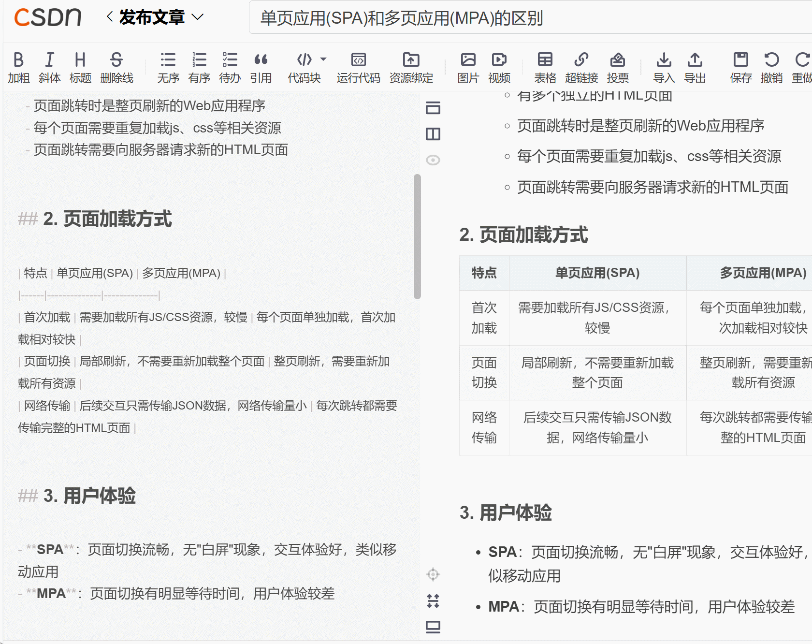
Task: Click editor line '页面跳转需要向服务器请求新的HTML页面'
Action: [x=160, y=150]
